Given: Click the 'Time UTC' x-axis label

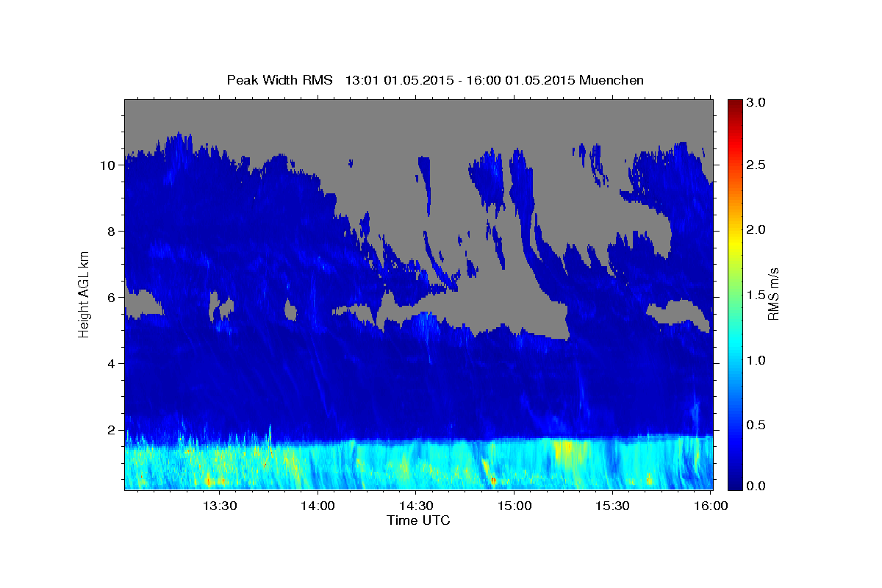Looking at the screenshot, I should tap(418, 520).
